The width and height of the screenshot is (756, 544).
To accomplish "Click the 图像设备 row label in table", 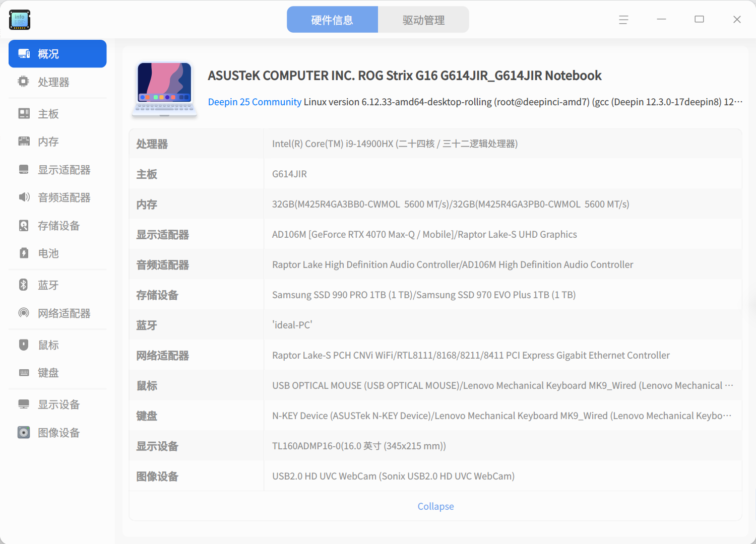I will 157,477.
